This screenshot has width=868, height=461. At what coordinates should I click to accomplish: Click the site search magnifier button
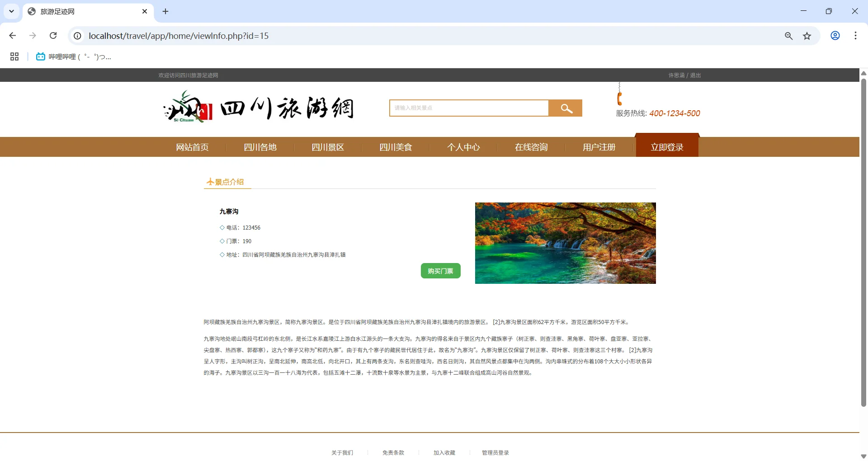point(565,108)
